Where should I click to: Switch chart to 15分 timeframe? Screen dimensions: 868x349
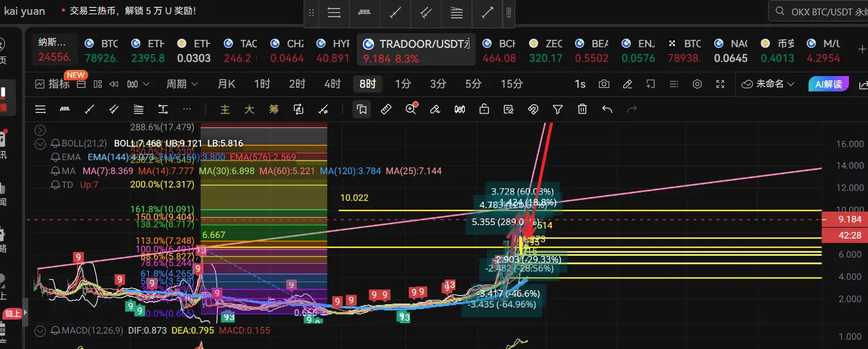[511, 84]
